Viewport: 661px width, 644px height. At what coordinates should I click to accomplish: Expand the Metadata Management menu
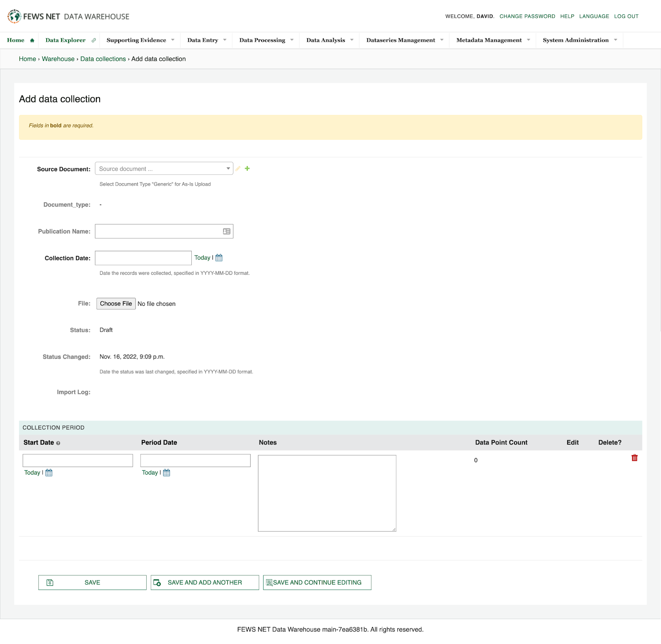(492, 40)
